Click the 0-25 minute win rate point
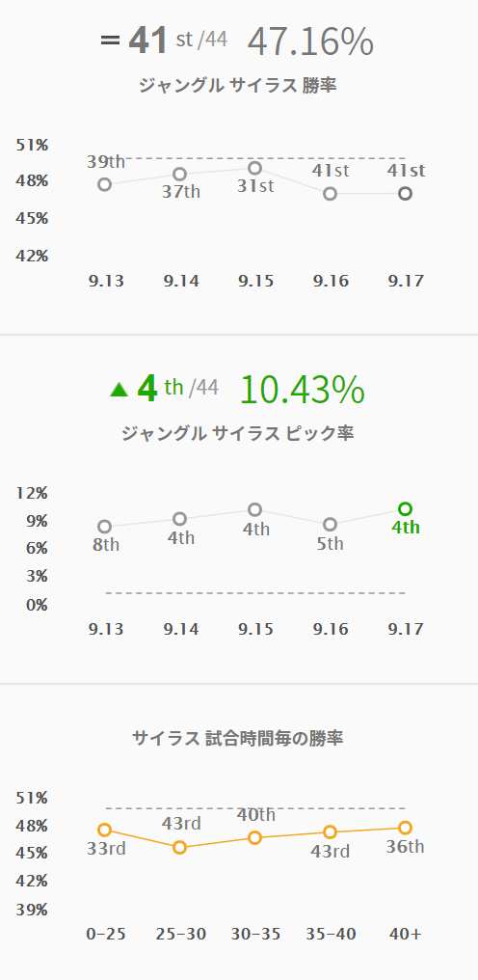The height and width of the screenshot is (980, 478). coord(105,830)
